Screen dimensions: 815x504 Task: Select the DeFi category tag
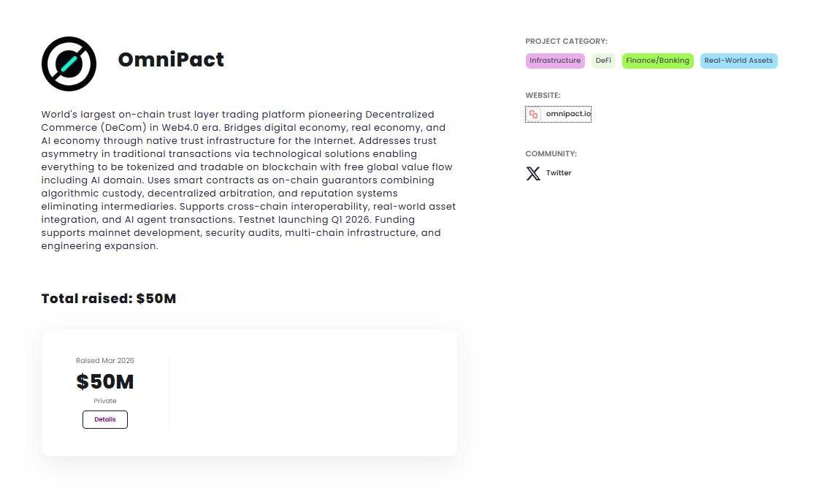603,61
